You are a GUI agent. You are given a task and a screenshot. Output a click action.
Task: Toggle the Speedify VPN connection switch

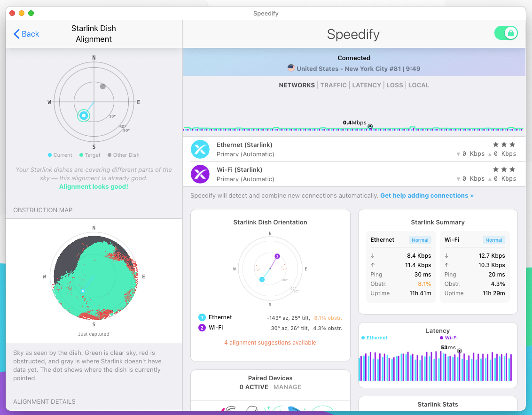click(506, 33)
